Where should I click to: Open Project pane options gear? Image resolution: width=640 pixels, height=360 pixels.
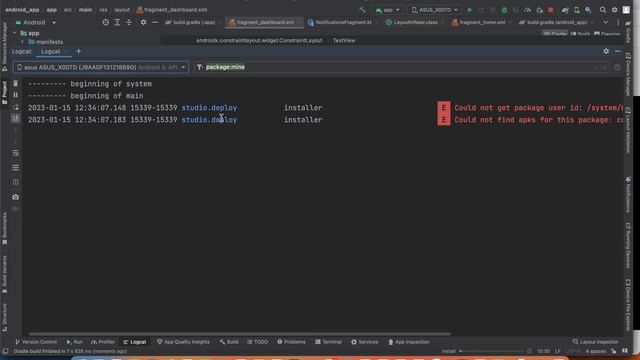point(143,22)
